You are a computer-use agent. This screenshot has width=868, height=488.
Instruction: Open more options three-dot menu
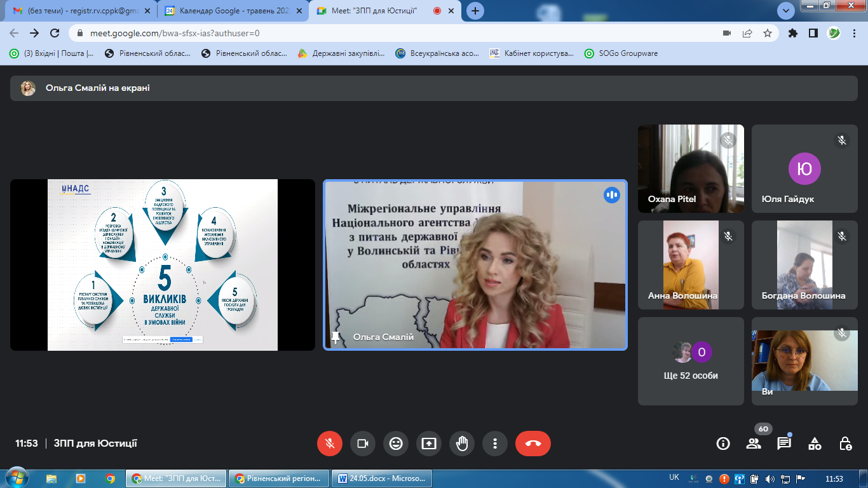coord(495,444)
